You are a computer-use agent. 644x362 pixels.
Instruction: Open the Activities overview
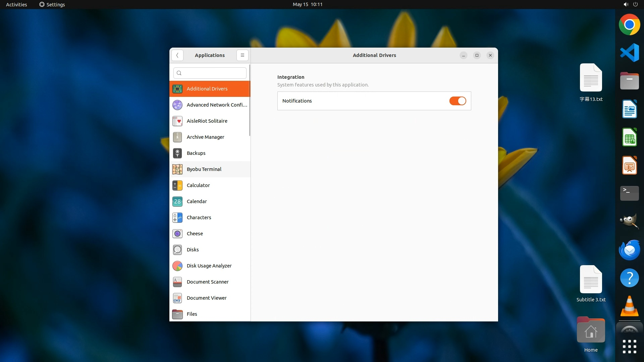pyautogui.click(x=16, y=4)
